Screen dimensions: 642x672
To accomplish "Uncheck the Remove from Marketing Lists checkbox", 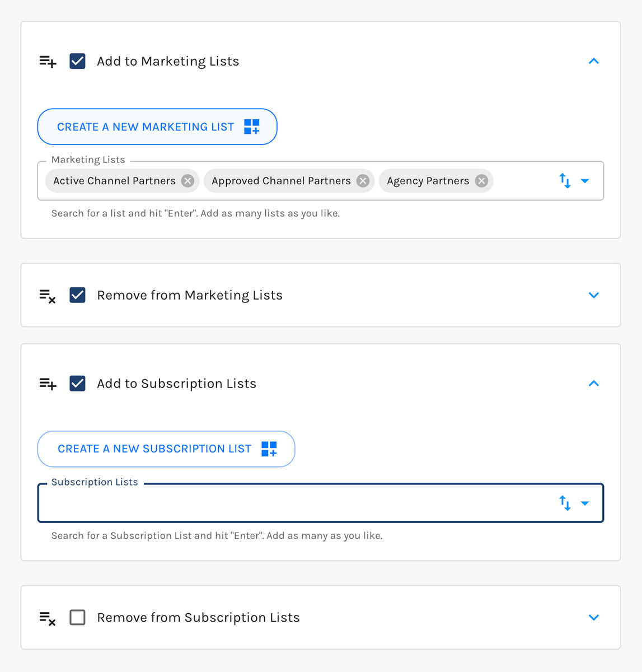I will point(77,295).
